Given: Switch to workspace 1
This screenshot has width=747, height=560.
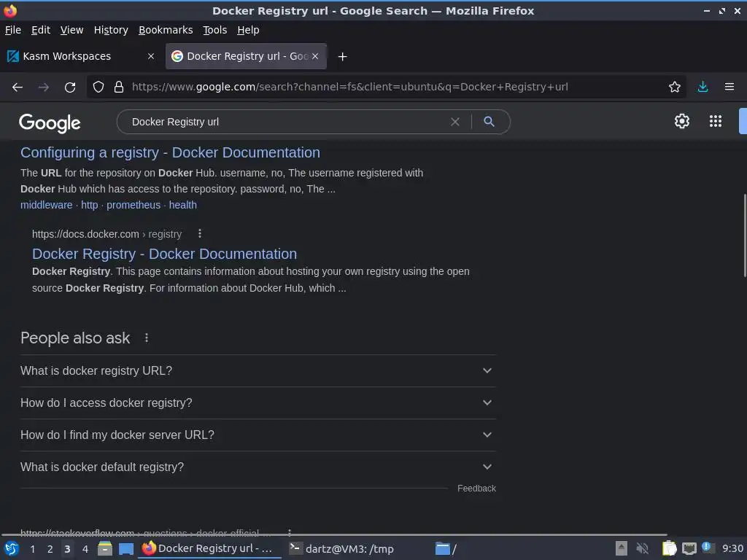Looking at the screenshot, I should click(x=32, y=549).
